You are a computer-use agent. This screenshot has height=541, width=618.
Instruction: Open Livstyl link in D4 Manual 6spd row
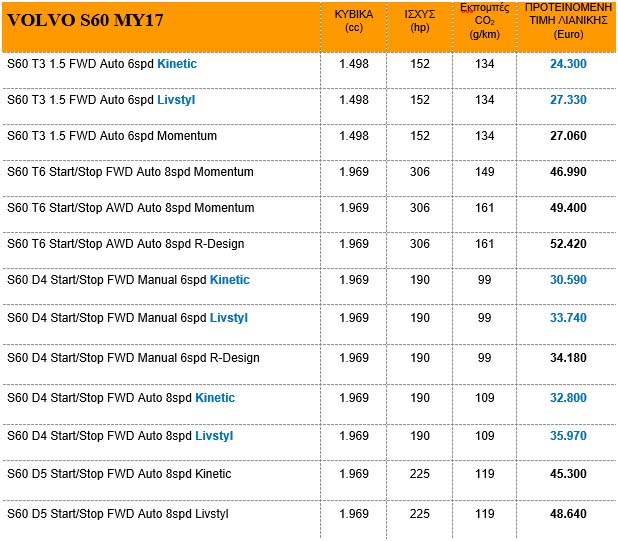[x=228, y=318]
